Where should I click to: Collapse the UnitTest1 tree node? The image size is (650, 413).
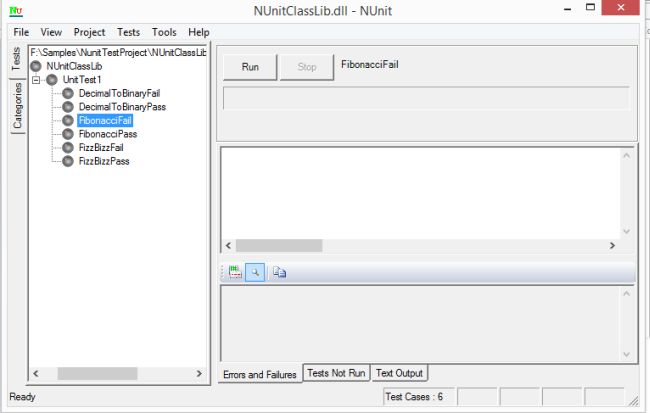click(x=36, y=80)
